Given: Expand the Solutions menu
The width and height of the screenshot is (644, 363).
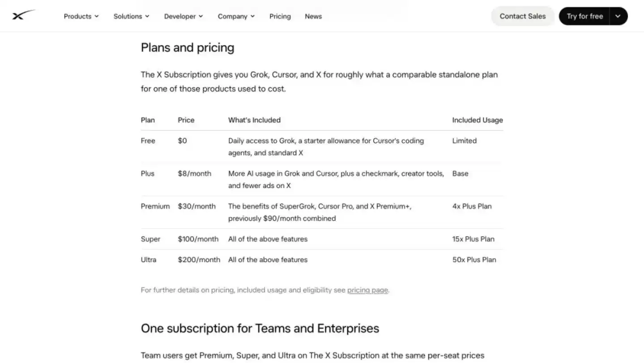Looking at the screenshot, I should 131,16.
